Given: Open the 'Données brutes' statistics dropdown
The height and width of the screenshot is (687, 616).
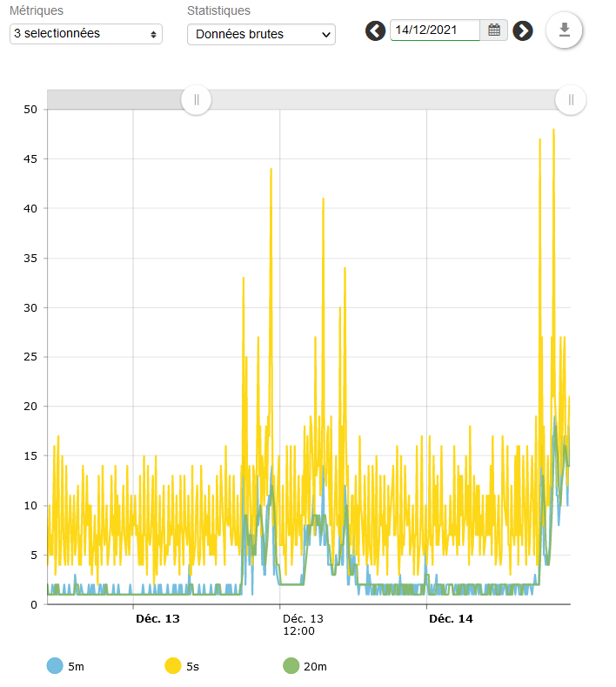Looking at the screenshot, I should 261,34.
